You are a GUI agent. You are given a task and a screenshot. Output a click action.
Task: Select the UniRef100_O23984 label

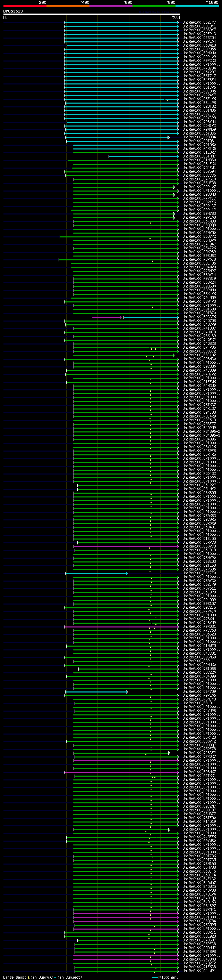(199, 137)
